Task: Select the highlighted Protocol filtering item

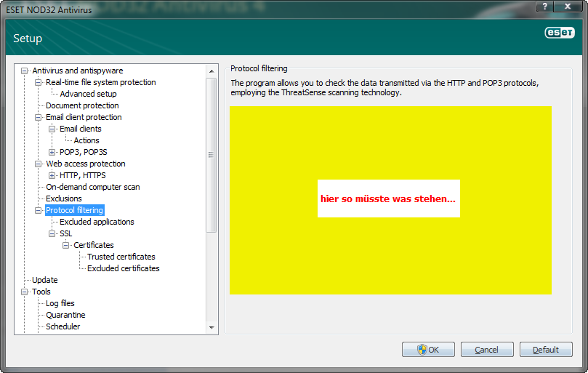Action: (x=74, y=210)
